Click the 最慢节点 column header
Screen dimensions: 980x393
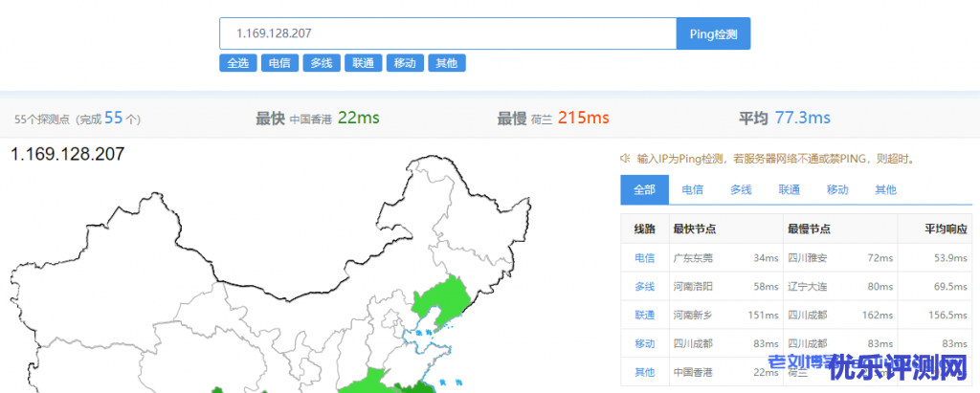tap(810, 229)
